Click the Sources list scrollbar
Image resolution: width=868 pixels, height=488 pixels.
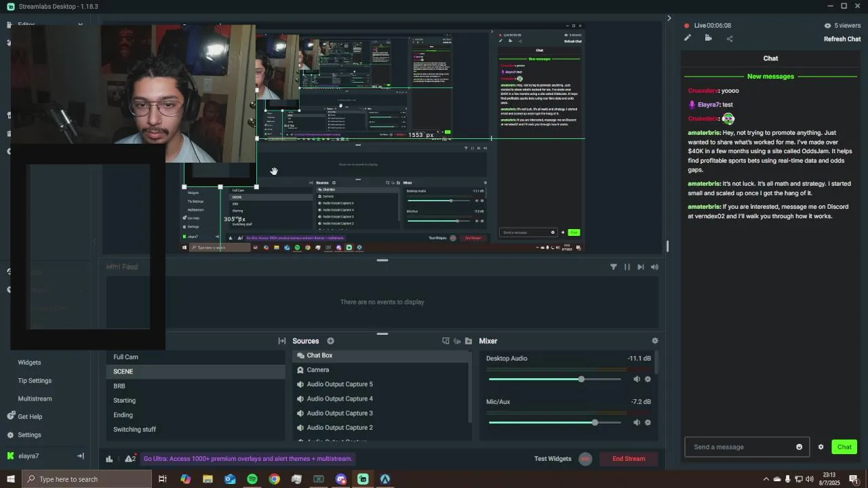click(x=470, y=386)
